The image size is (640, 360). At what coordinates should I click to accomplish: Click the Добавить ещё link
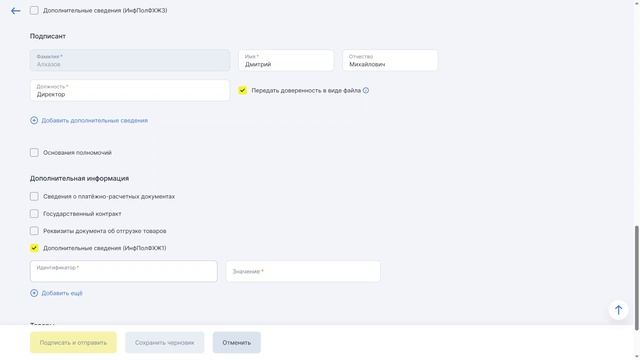(62, 293)
